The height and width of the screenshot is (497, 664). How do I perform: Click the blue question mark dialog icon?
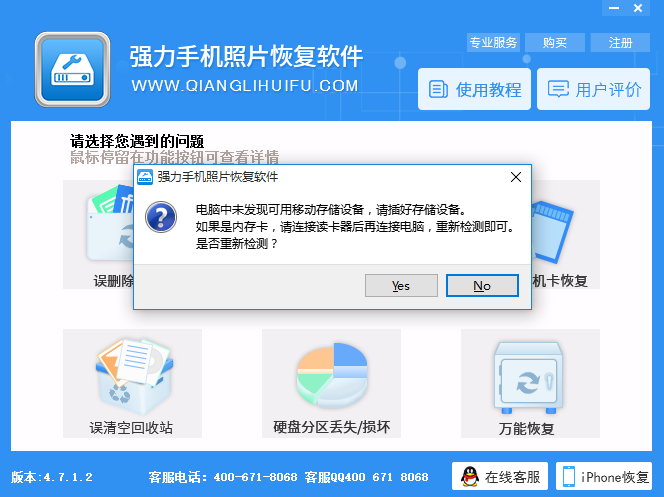click(161, 217)
